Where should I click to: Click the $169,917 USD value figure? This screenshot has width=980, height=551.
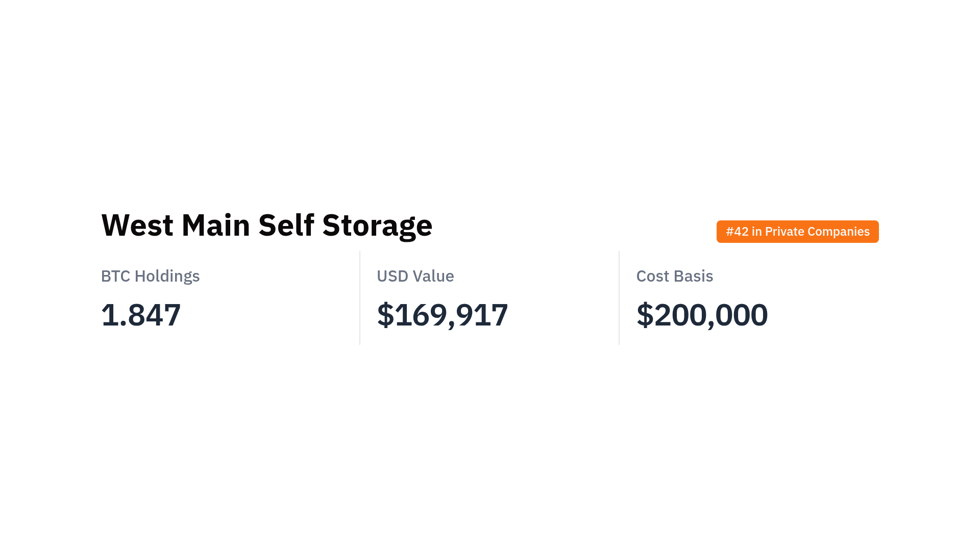[x=442, y=315]
